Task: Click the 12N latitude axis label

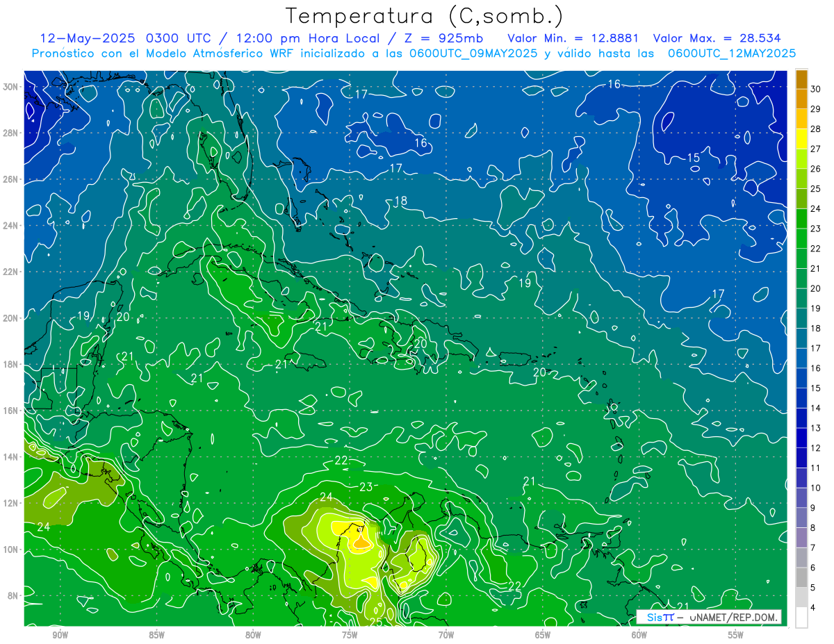Action: pos(12,503)
